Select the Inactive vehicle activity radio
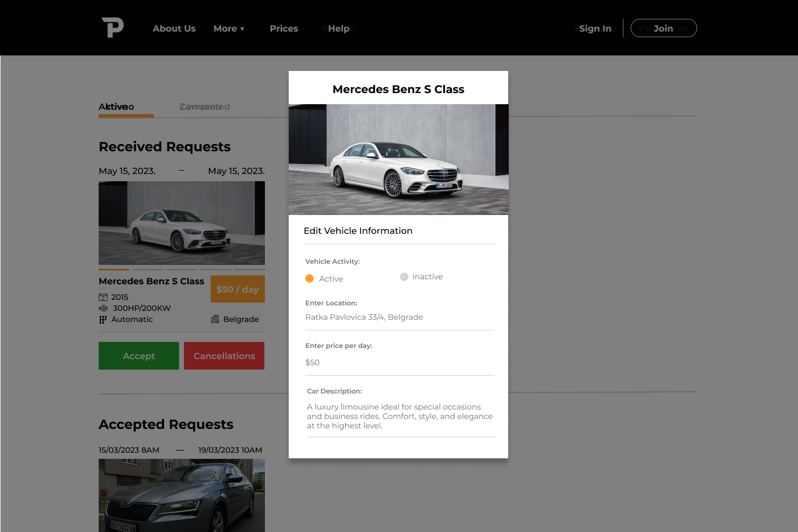Image resolution: width=798 pixels, height=532 pixels. 405,277
